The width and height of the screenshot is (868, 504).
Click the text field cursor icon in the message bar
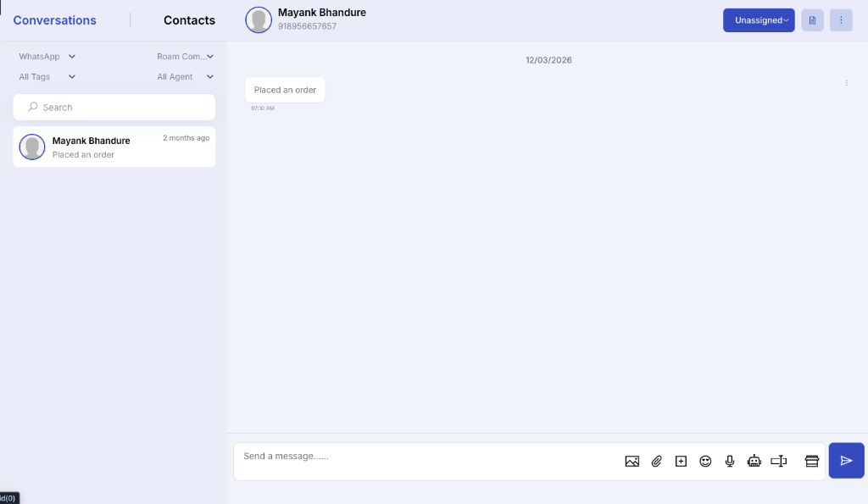coord(778,461)
